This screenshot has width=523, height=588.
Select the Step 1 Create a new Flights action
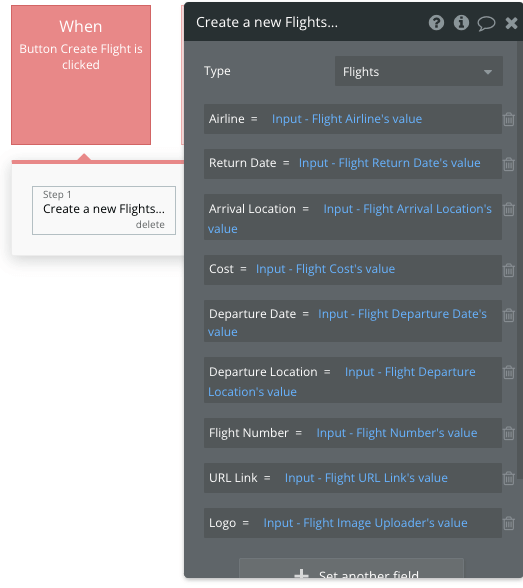point(104,210)
